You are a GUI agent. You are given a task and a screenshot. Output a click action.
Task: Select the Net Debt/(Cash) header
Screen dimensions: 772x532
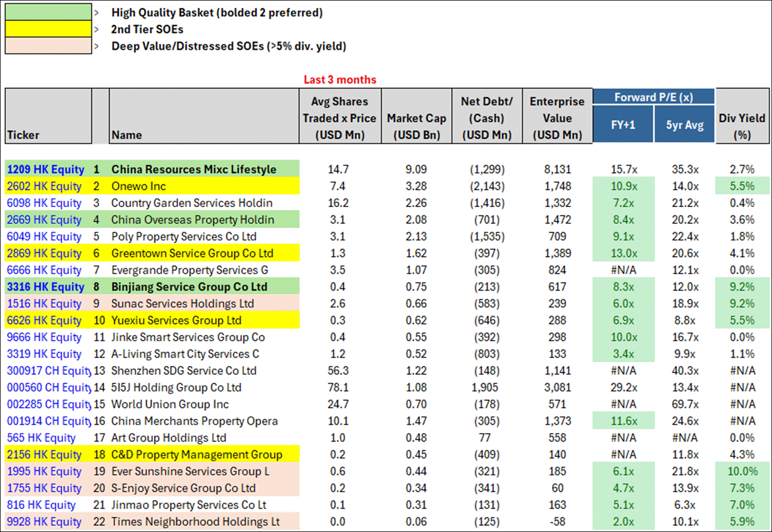click(487, 116)
